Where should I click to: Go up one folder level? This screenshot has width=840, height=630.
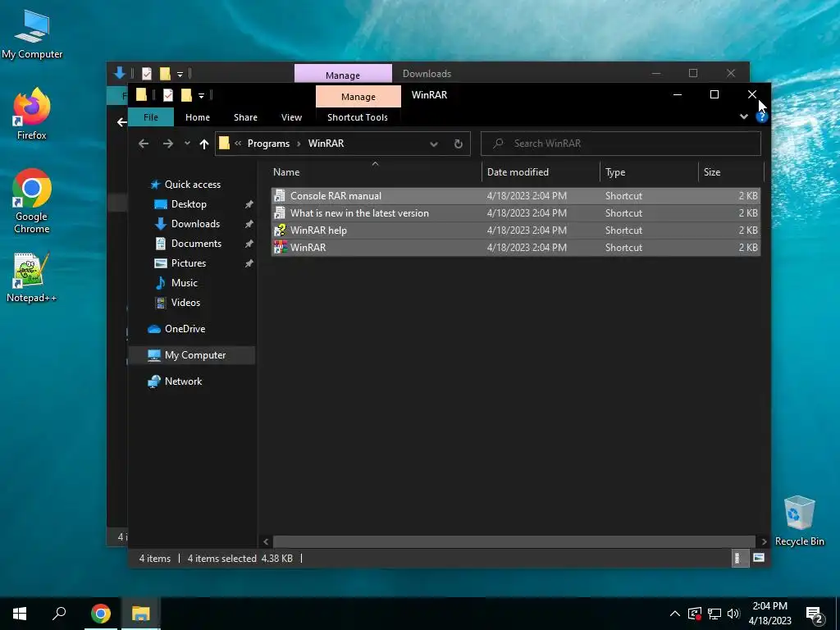(x=203, y=144)
